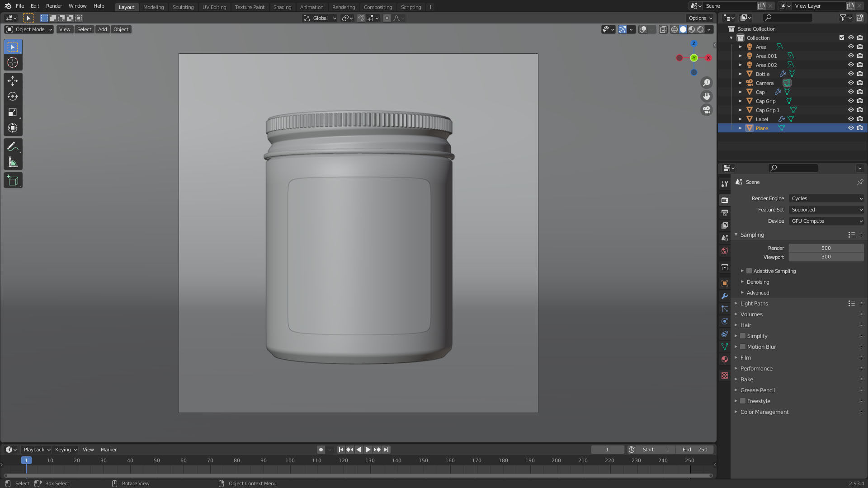Viewport: 868px width, 488px height.
Task: Open the Output Properties tab icon
Action: click(725, 213)
